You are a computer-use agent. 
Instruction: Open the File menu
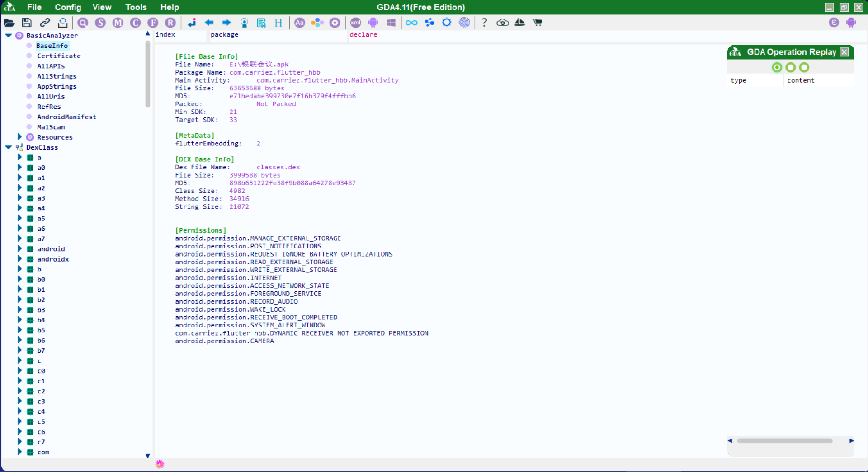tap(34, 7)
